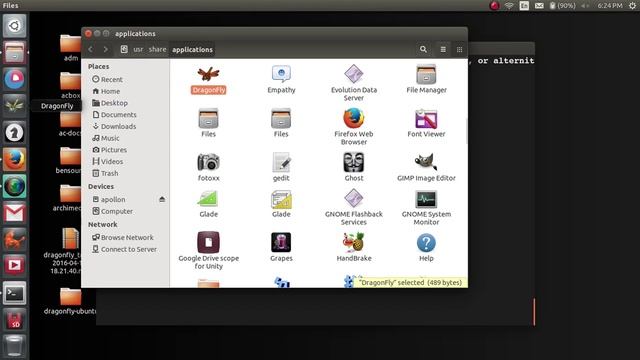Open the mail indicator in top panel

(x=539, y=5)
